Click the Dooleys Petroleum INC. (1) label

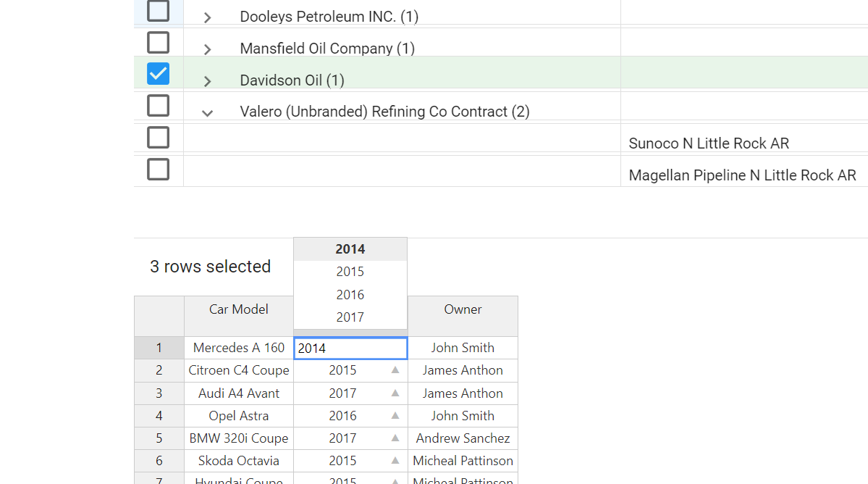pos(329,17)
